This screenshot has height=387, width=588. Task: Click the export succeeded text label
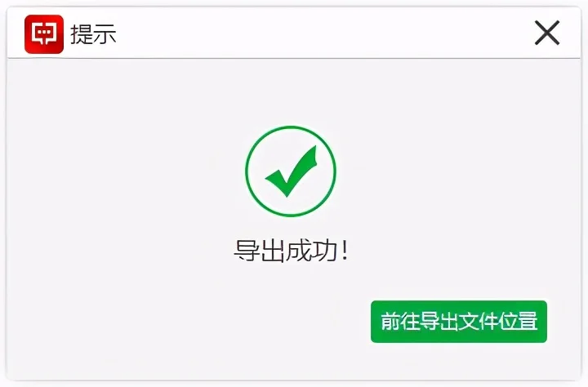(x=292, y=251)
